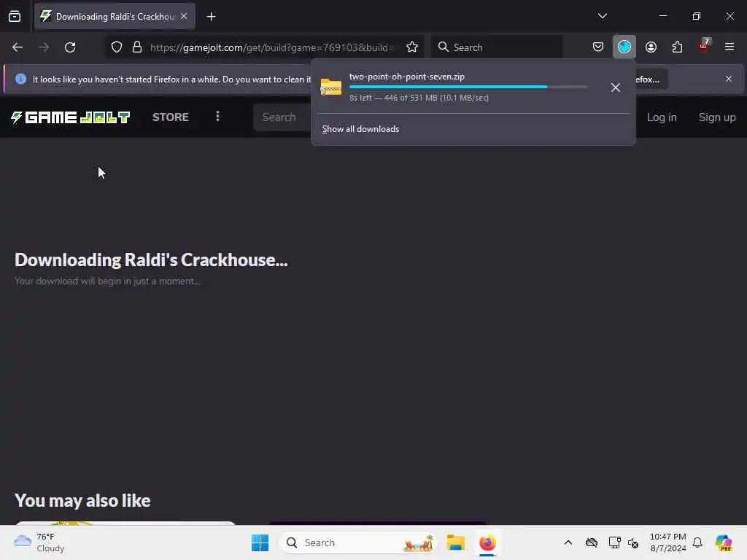Screen dimensions: 747x560
Task: Launch Copilot preview from taskbar
Action: [723, 542]
